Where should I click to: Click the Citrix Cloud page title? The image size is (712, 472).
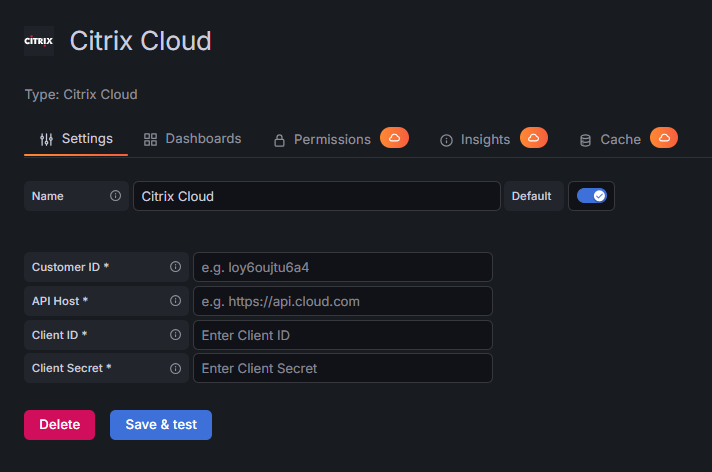click(x=140, y=41)
